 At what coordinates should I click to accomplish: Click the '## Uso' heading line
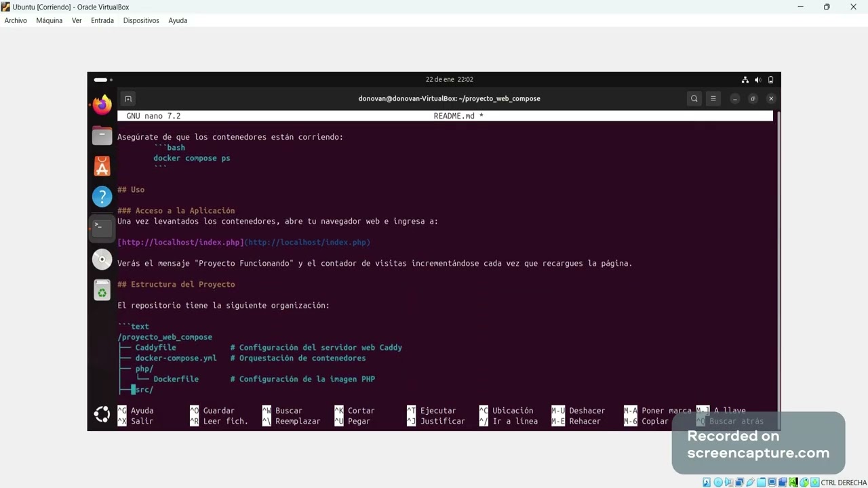[x=131, y=190]
